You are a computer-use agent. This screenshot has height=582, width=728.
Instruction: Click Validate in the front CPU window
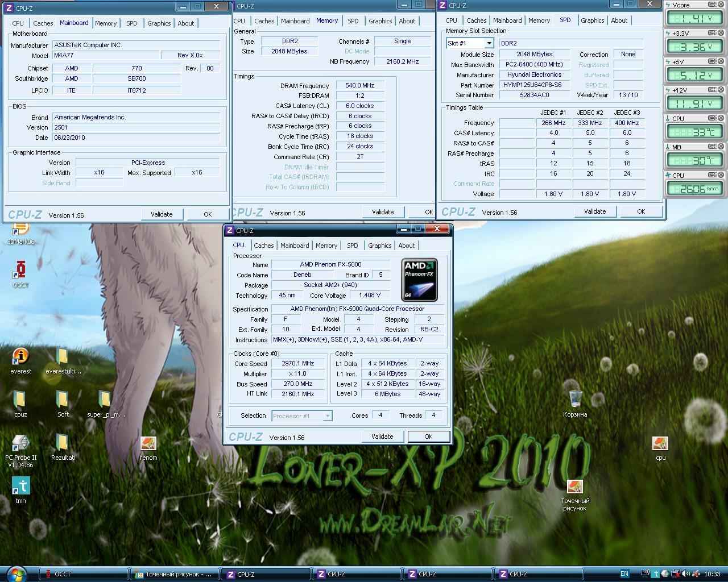(382, 436)
